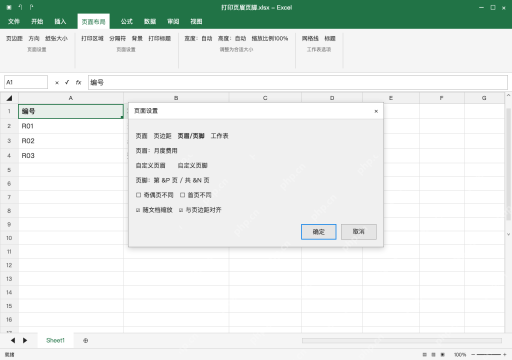Switch to Page Break Preview icon in status bar
The image size is (512, 360).
tap(443, 355)
